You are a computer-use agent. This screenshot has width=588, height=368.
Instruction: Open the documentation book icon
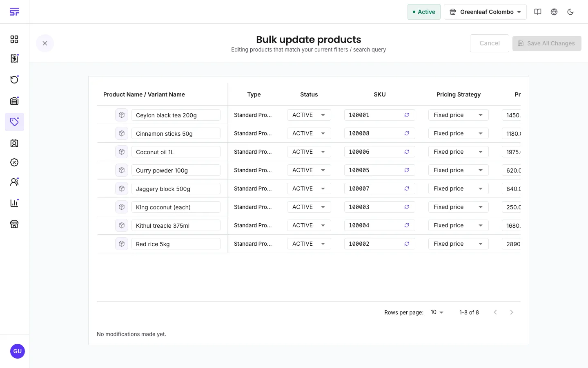coord(538,12)
